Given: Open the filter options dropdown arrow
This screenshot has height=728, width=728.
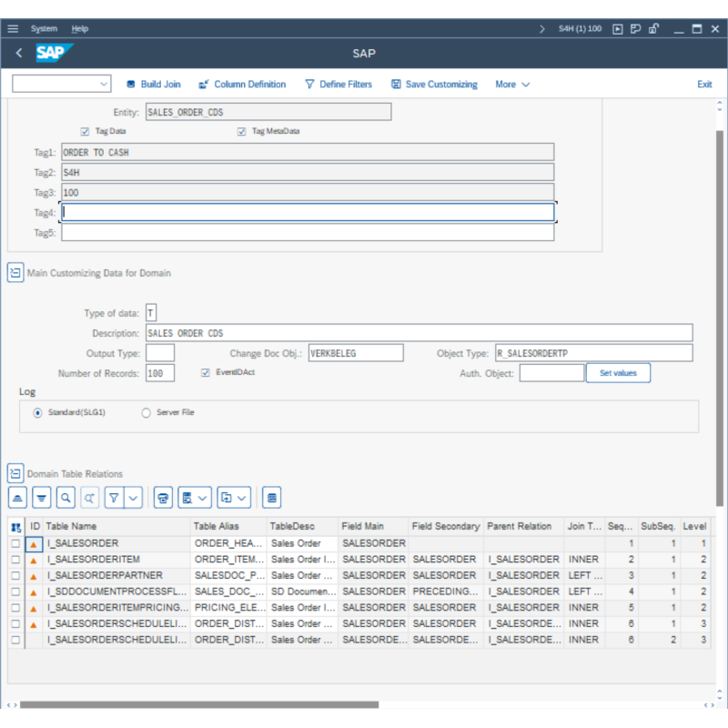Looking at the screenshot, I should (x=134, y=498).
